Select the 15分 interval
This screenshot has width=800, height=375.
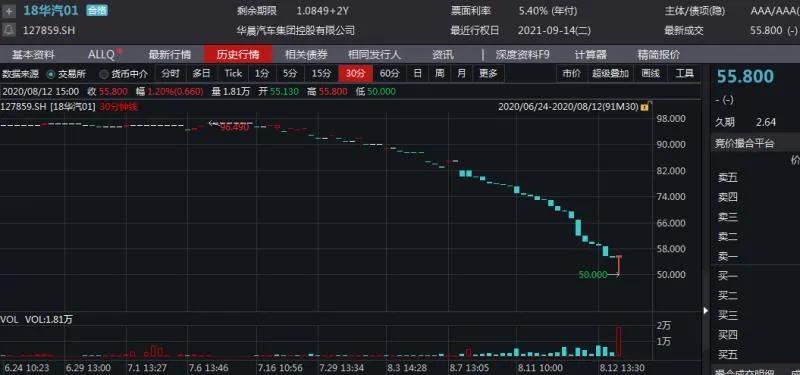click(321, 73)
